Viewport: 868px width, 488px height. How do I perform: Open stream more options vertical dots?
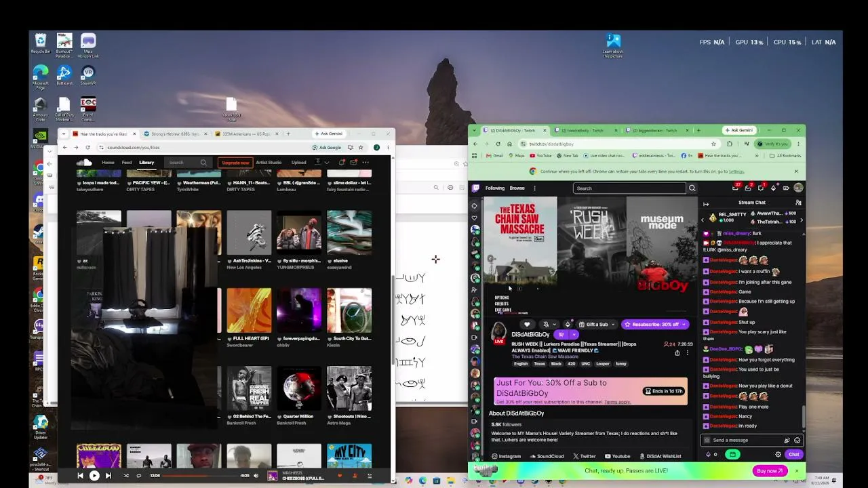click(x=687, y=352)
